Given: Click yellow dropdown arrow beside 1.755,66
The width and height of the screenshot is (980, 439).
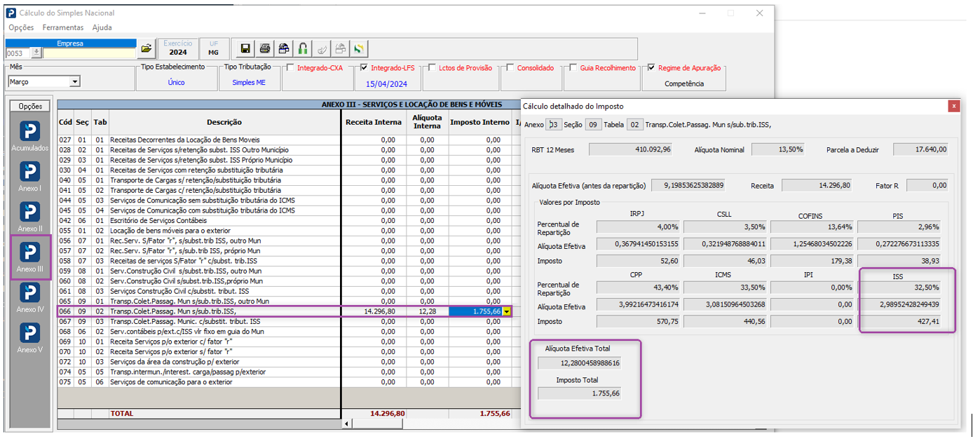Looking at the screenshot, I should tap(507, 311).
